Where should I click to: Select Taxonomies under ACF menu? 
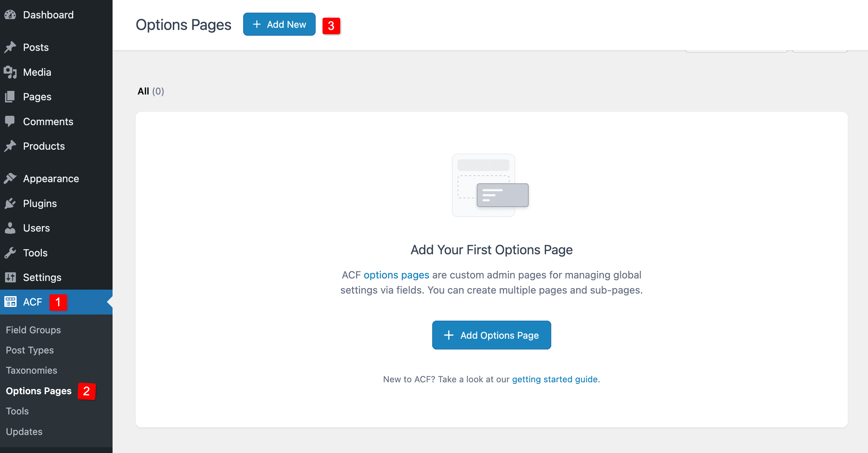[x=31, y=370]
